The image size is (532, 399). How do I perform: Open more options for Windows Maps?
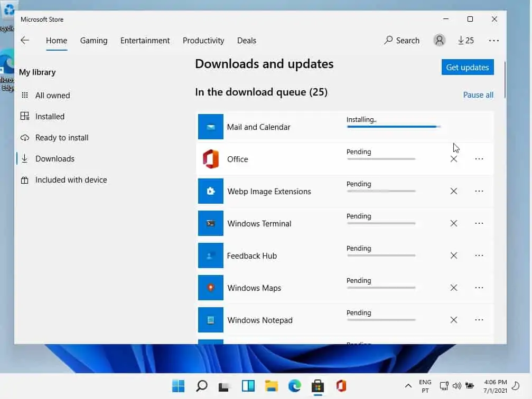click(479, 288)
